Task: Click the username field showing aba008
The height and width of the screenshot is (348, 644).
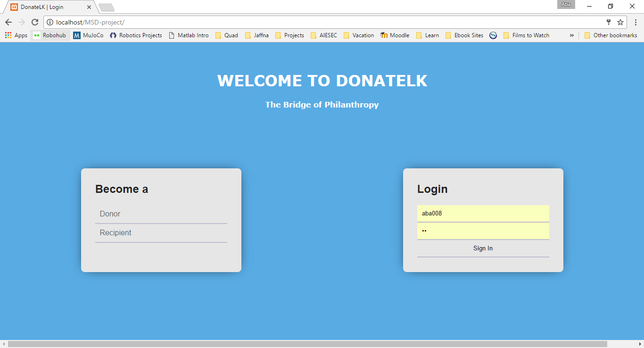Action: point(483,213)
